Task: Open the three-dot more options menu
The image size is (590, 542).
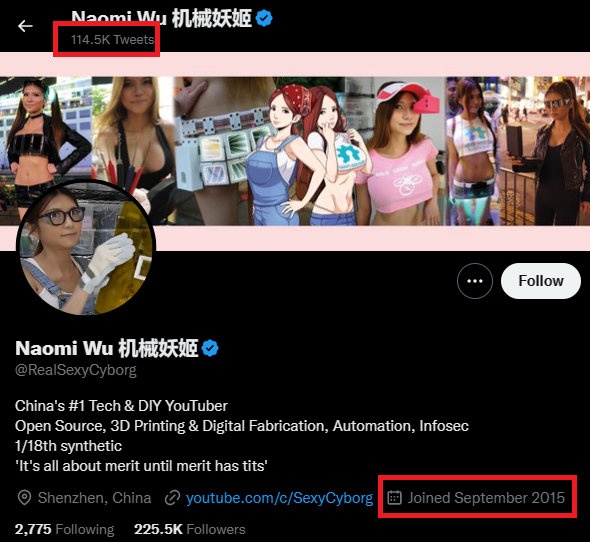Action: click(x=474, y=281)
